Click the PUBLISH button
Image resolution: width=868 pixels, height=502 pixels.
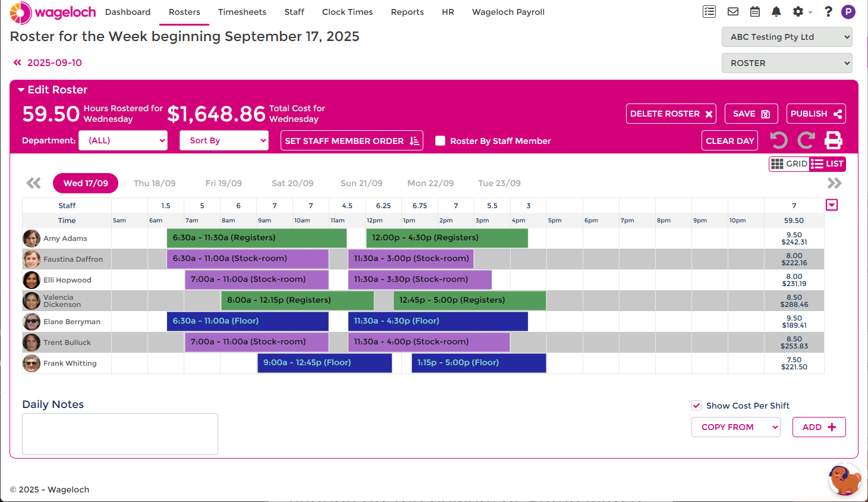tap(816, 114)
